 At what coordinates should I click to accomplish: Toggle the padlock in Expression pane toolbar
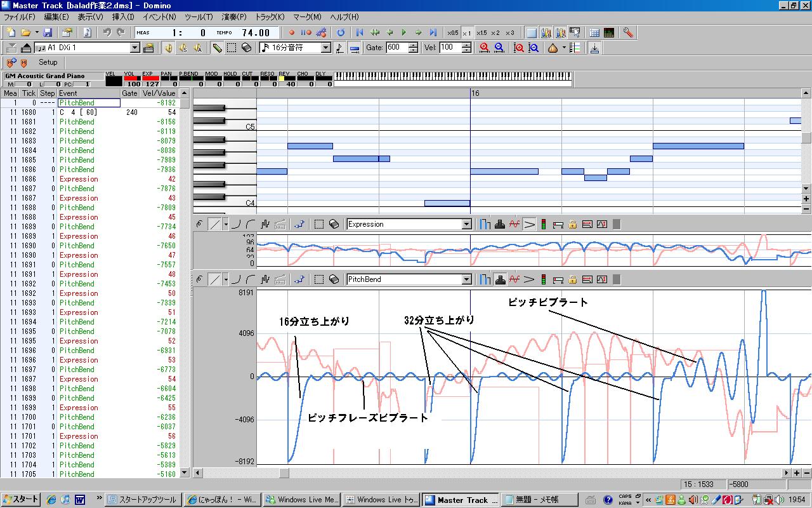[572, 224]
